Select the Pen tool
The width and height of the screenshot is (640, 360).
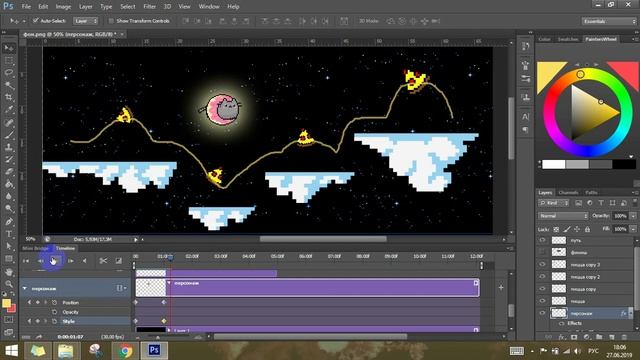pyautogui.click(x=9, y=222)
